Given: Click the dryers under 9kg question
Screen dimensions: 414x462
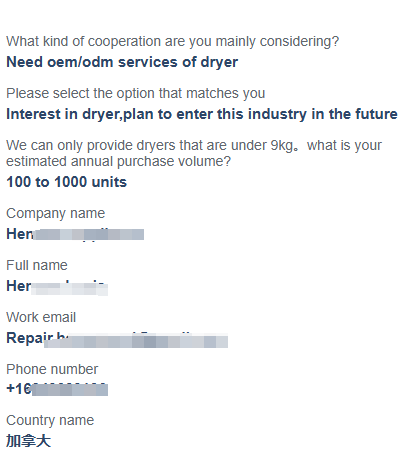Looking at the screenshot, I should pyautogui.click(x=194, y=153).
